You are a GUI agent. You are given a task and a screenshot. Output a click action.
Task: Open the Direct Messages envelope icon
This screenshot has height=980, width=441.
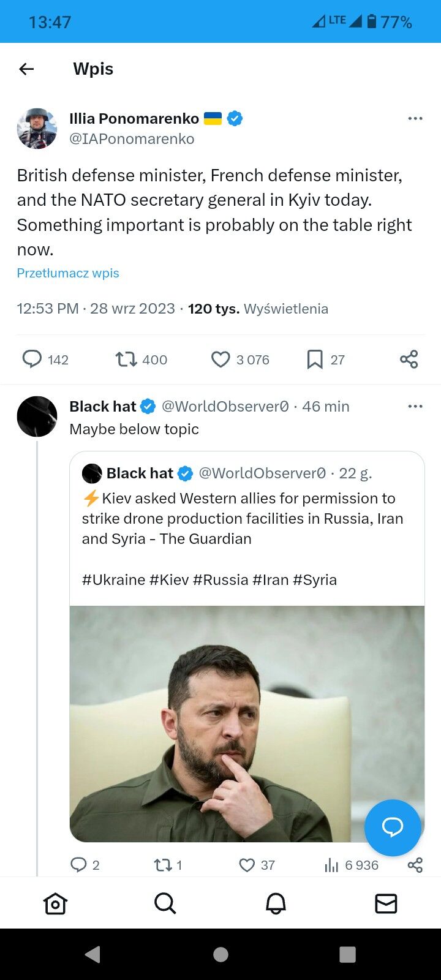386,903
